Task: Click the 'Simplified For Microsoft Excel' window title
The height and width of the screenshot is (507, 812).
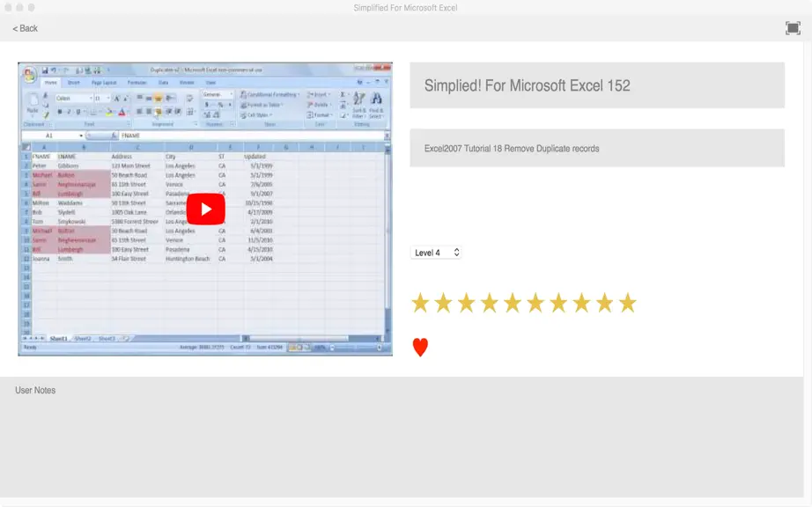Action: [x=405, y=8]
